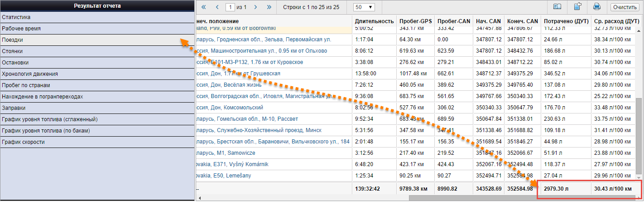Click the page number input field
This screenshot has width=644, height=202.
pos(231,7)
